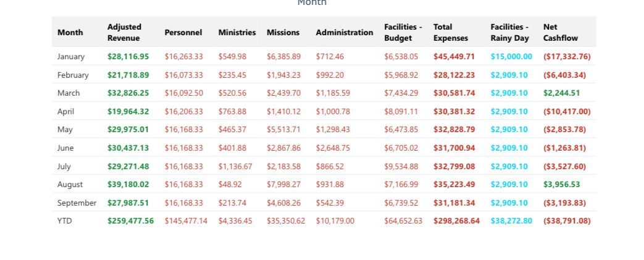This screenshot has height=260, width=644.
Task: Click the Ministries column header
Action: coord(236,32)
